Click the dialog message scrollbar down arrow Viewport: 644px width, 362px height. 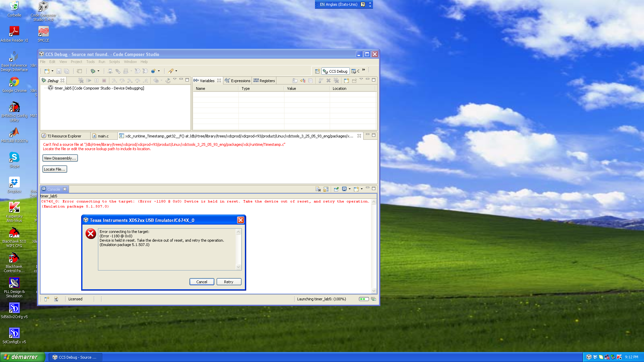[238, 267]
